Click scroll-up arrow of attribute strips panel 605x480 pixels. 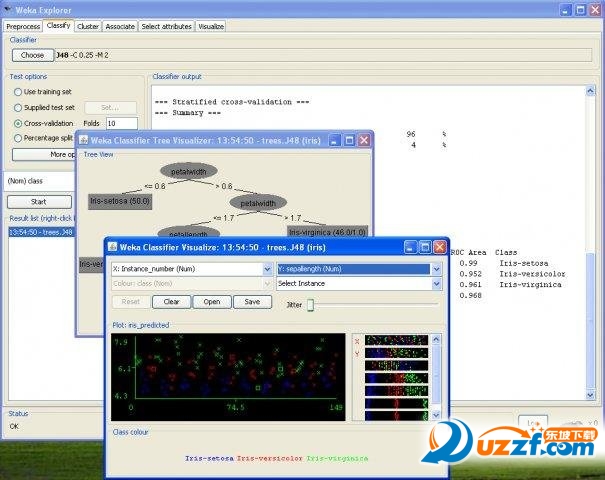point(436,339)
